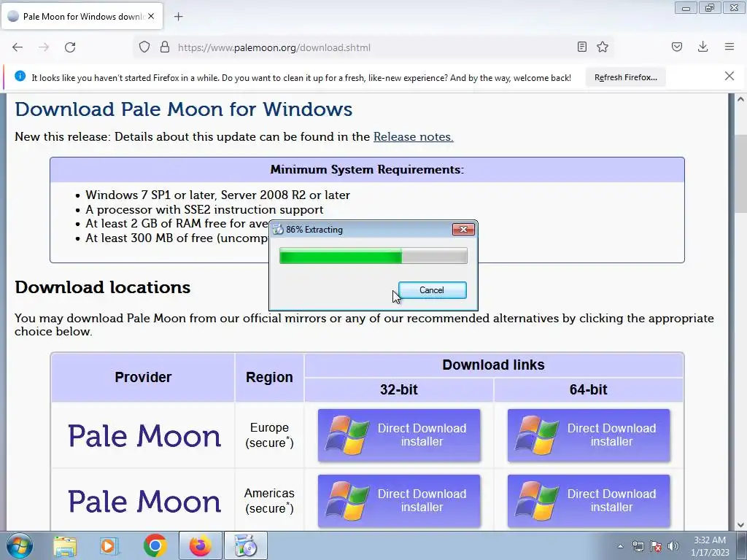The image size is (747, 560).
Task: Click the scrollbar up arrow
Action: pos(740,99)
